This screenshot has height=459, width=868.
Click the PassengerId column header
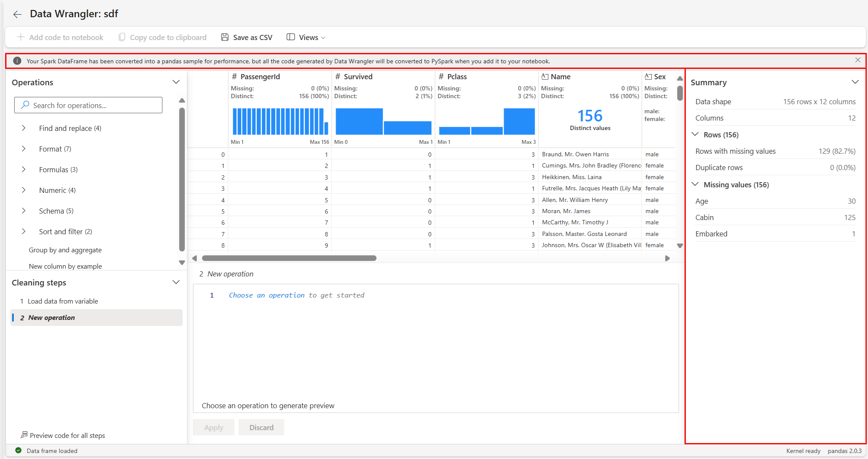click(260, 76)
